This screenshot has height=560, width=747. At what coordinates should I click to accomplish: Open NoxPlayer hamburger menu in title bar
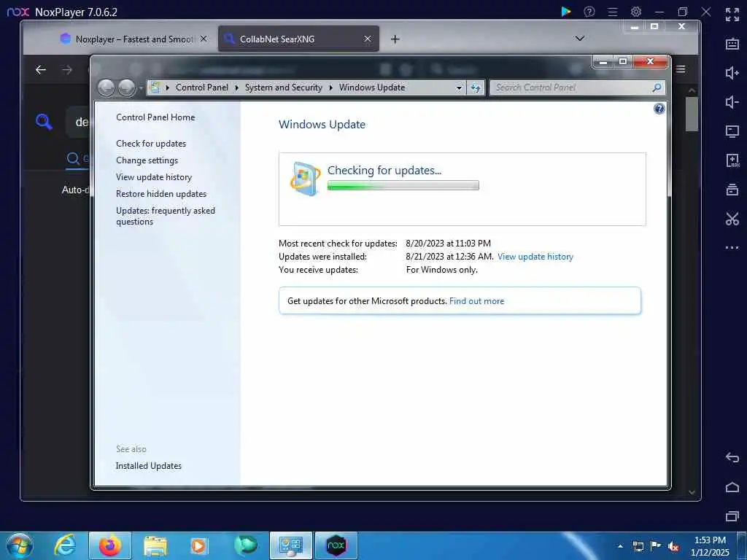click(613, 12)
